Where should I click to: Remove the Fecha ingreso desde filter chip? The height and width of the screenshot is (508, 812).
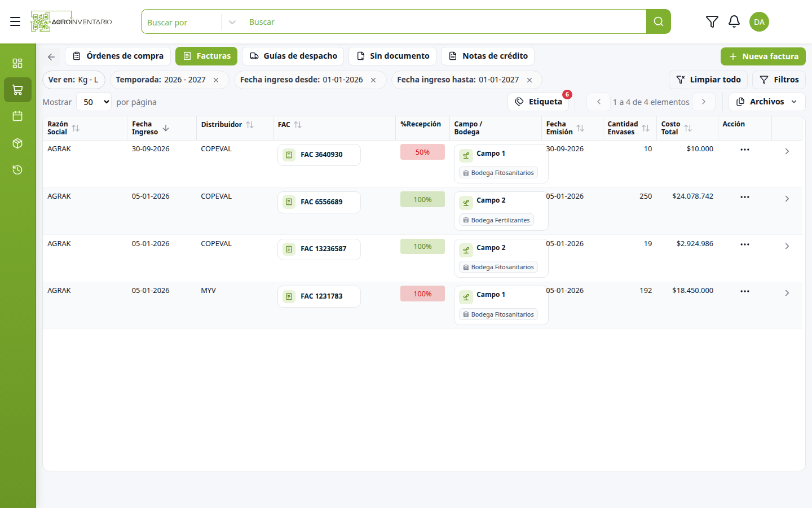pos(373,80)
